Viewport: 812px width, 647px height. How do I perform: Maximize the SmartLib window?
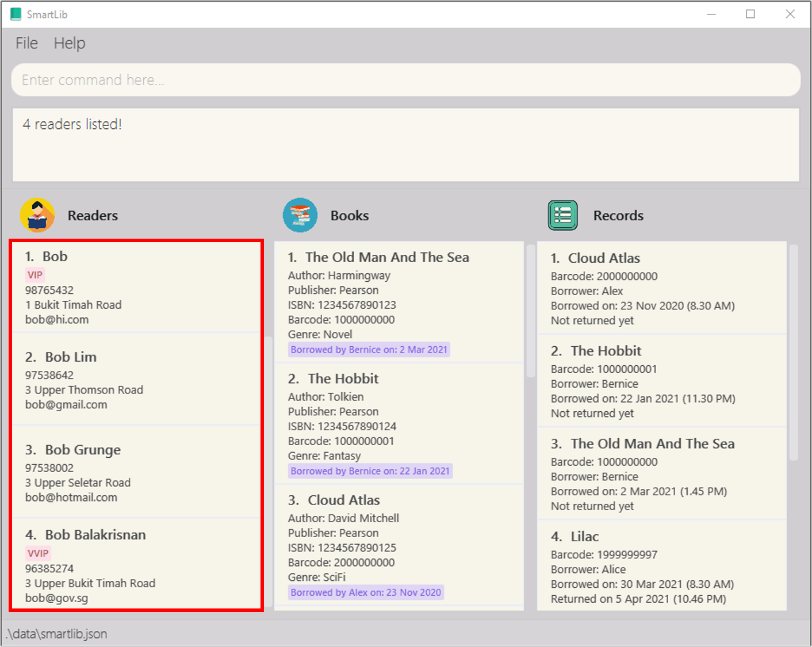coord(750,14)
